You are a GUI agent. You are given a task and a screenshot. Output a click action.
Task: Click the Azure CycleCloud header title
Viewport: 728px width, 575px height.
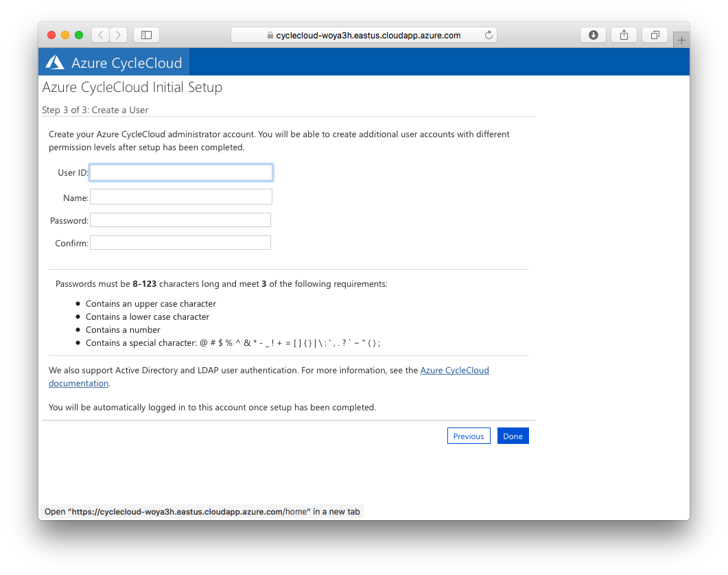(126, 62)
